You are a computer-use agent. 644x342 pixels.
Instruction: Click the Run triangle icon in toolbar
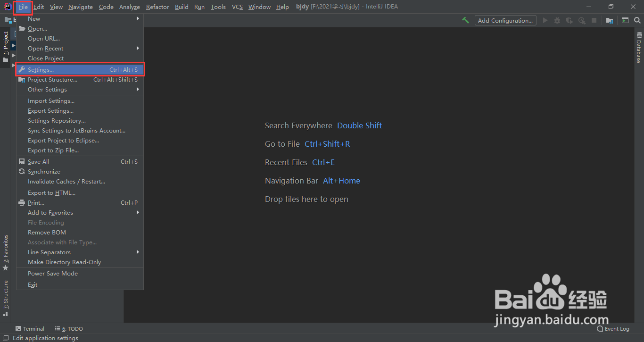pos(545,20)
